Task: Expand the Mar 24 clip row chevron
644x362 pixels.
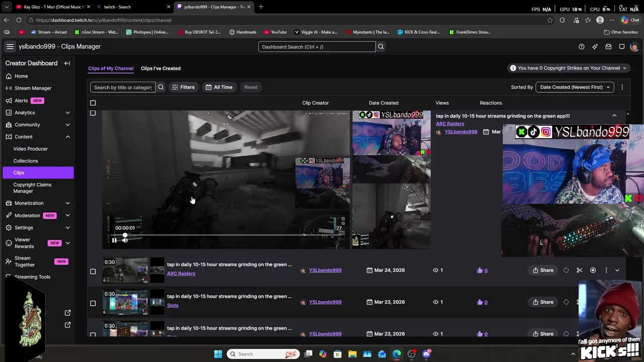Action: tap(617, 270)
